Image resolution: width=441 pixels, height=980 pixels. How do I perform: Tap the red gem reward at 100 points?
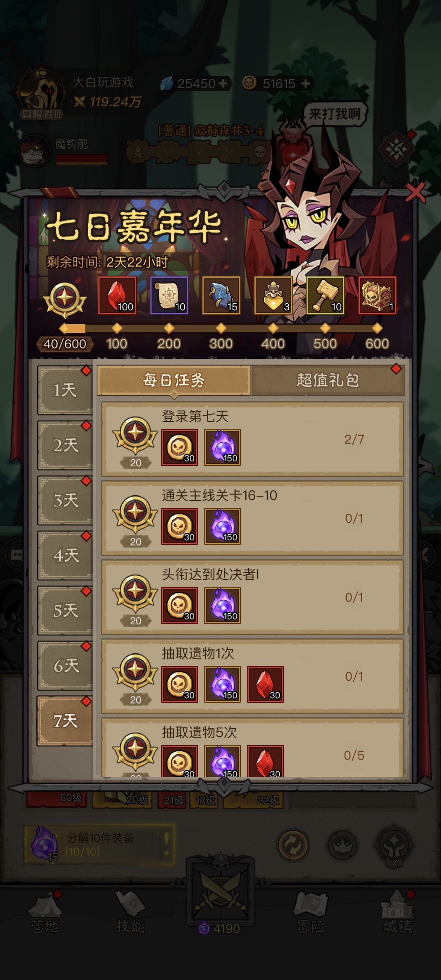click(x=117, y=295)
